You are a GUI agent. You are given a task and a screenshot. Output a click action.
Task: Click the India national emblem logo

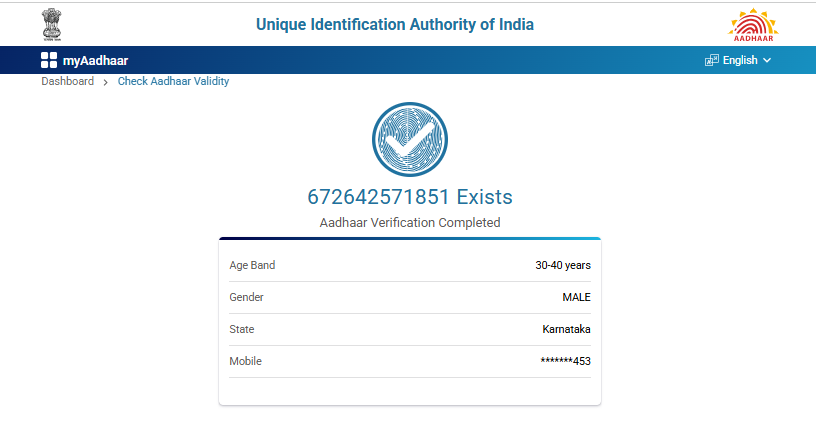click(50, 24)
